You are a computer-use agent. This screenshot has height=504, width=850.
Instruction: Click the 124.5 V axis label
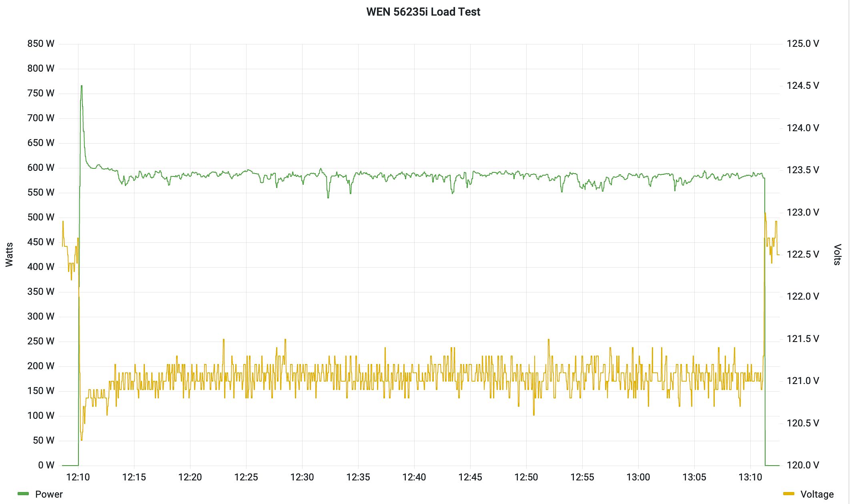(x=803, y=86)
